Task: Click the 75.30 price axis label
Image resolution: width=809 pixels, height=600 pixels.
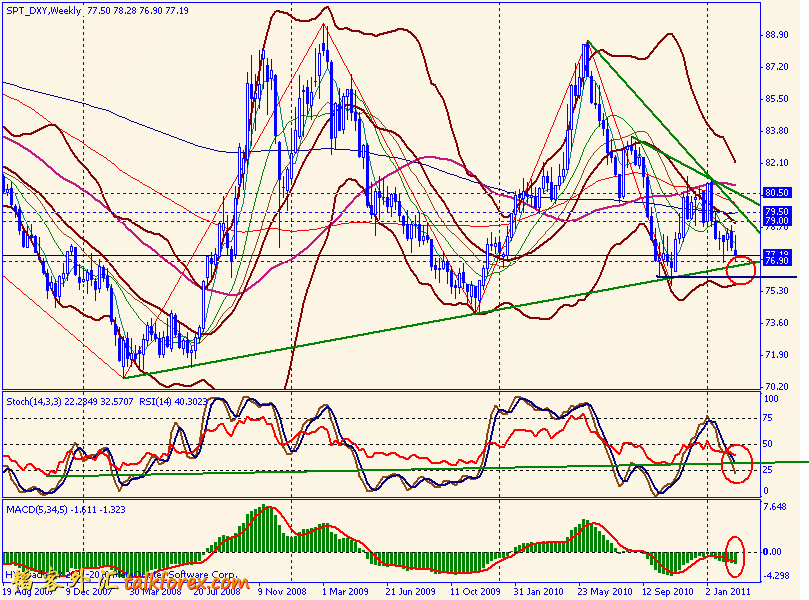Action: (776, 290)
